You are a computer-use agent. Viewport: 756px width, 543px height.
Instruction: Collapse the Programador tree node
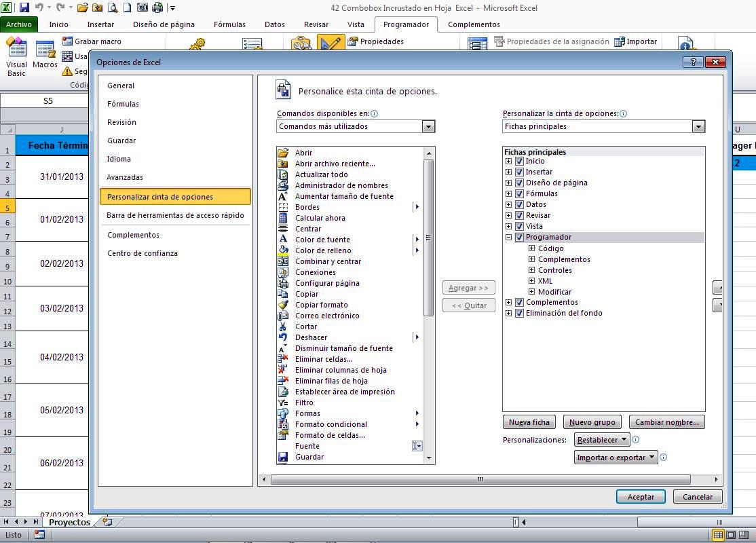pyautogui.click(x=508, y=237)
